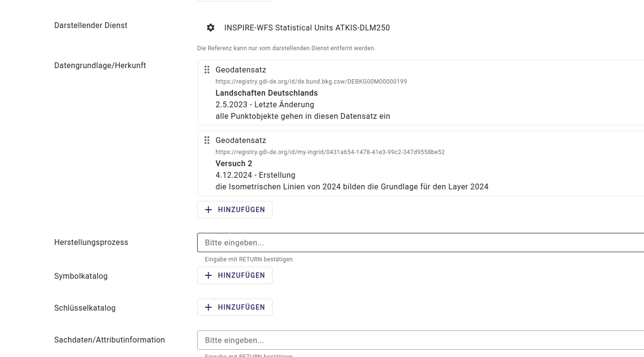This screenshot has height=357, width=644.
Task: Select the service name INSPIRE-WFS Statistical Units ATKIS-DLM250
Action: pyautogui.click(x=307, y=28)
